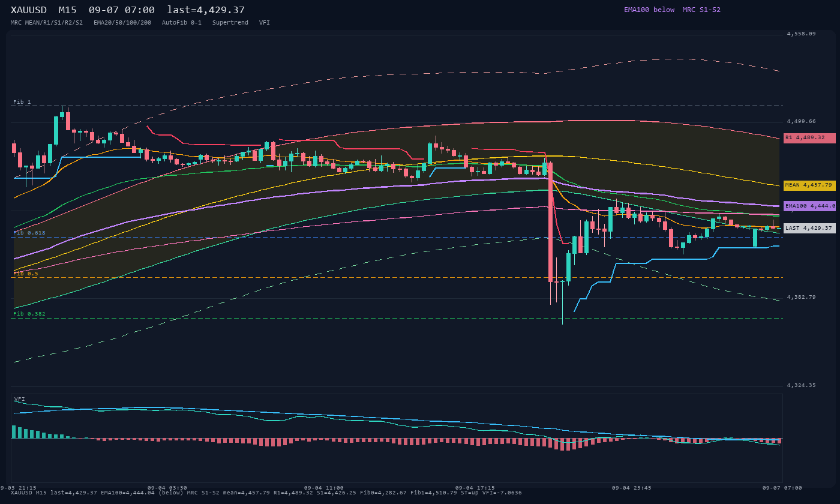The image size is (840, 504).
Task: Click the 'Fib 0.618' level label
Action: click(x=29, y=233)
